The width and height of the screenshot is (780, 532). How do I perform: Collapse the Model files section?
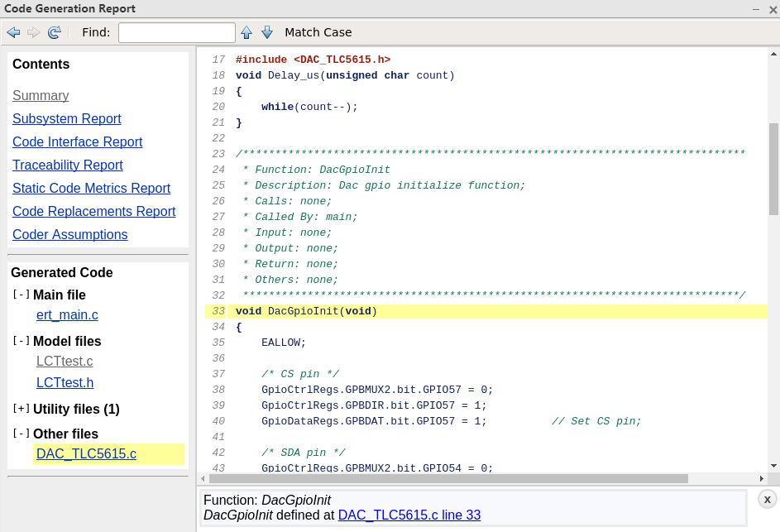[x=21, y=341]
